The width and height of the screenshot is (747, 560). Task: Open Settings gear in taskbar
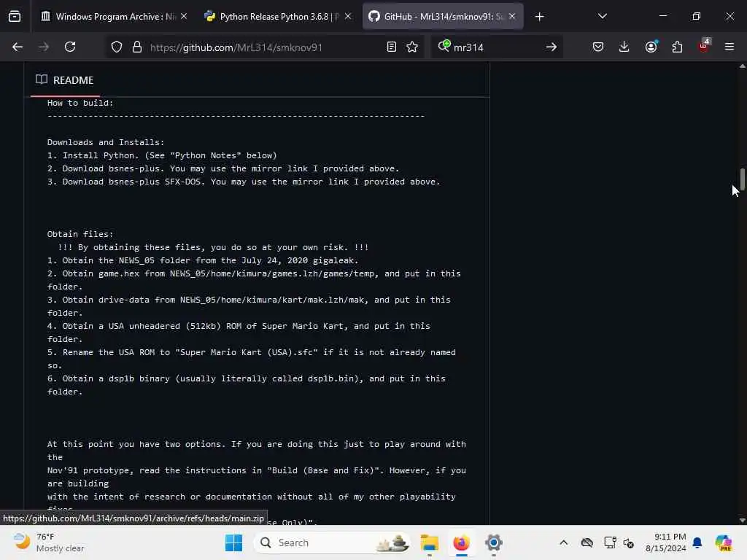(x=494, y=542)
